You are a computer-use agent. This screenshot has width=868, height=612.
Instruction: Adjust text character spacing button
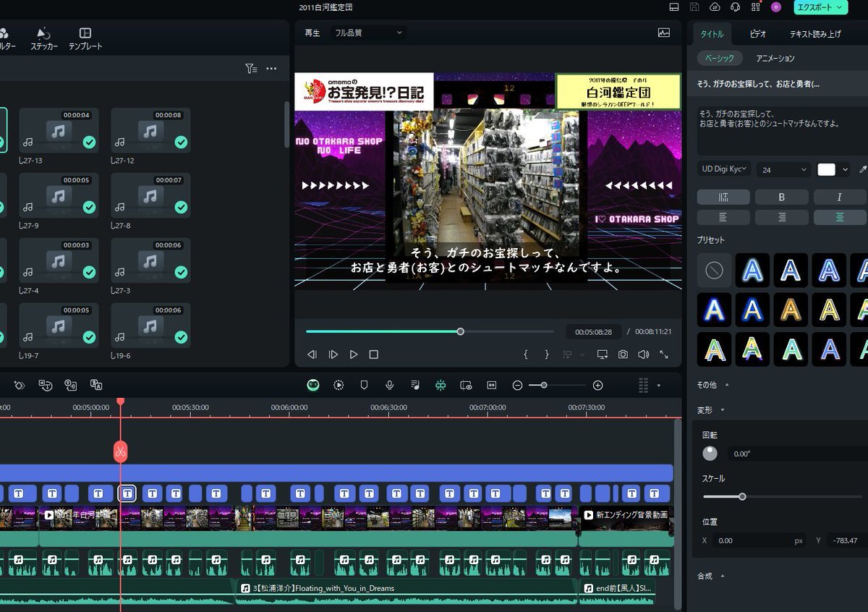coord(723,197)
